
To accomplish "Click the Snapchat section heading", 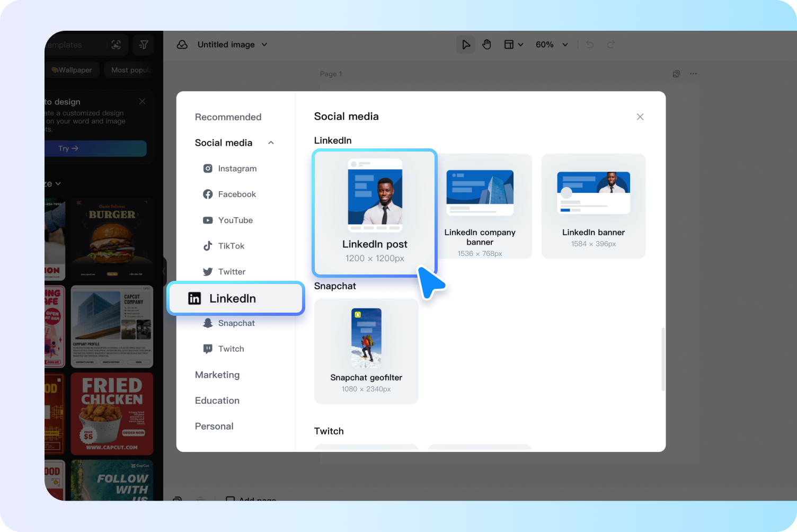I will tap(335, 286).
